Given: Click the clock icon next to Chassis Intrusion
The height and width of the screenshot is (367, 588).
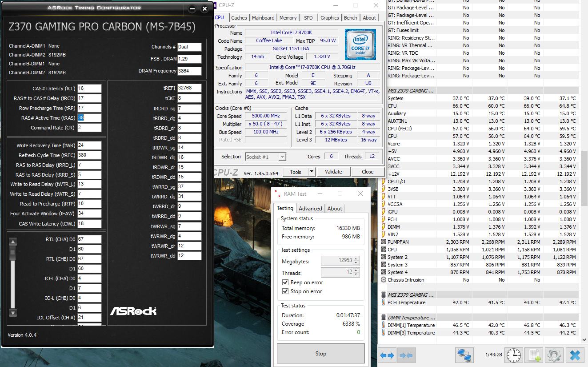Looking at the screenshot, I should tap(384, 280).
